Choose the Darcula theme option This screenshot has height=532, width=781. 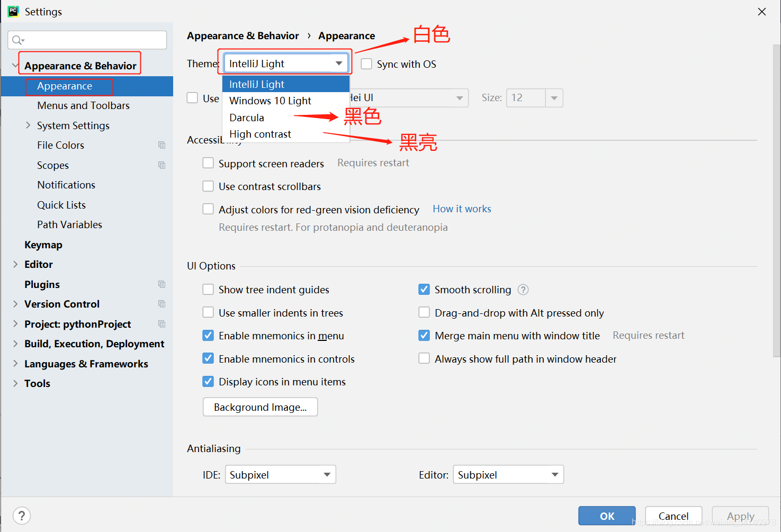[286, 118]
